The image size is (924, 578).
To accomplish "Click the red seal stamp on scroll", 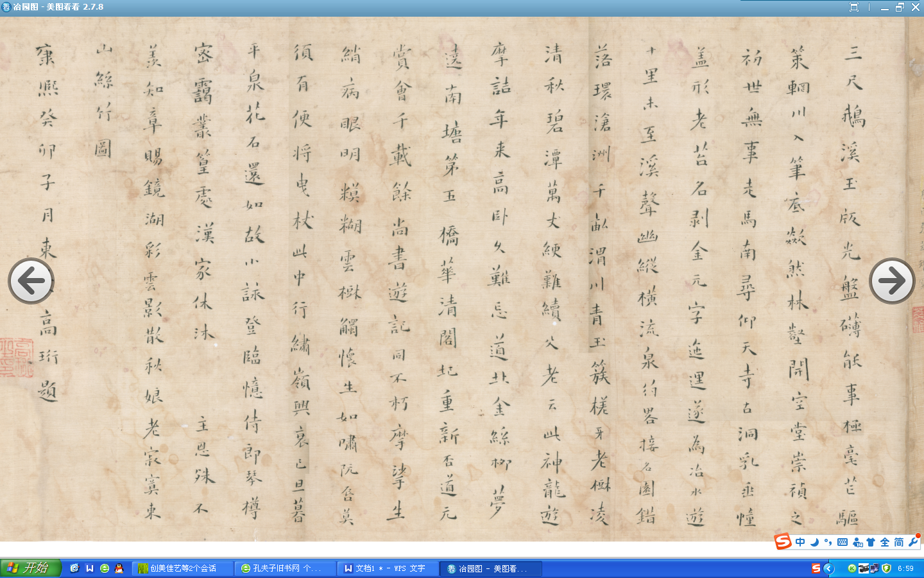I will (16, 358).
